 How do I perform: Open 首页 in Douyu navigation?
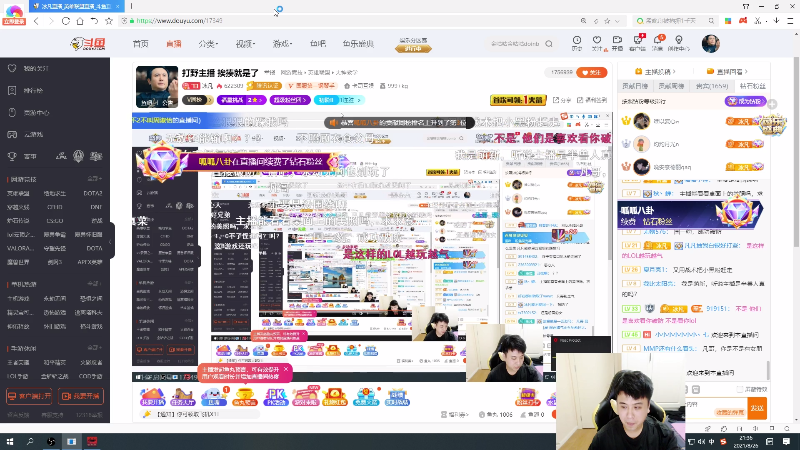pos(140,44)
